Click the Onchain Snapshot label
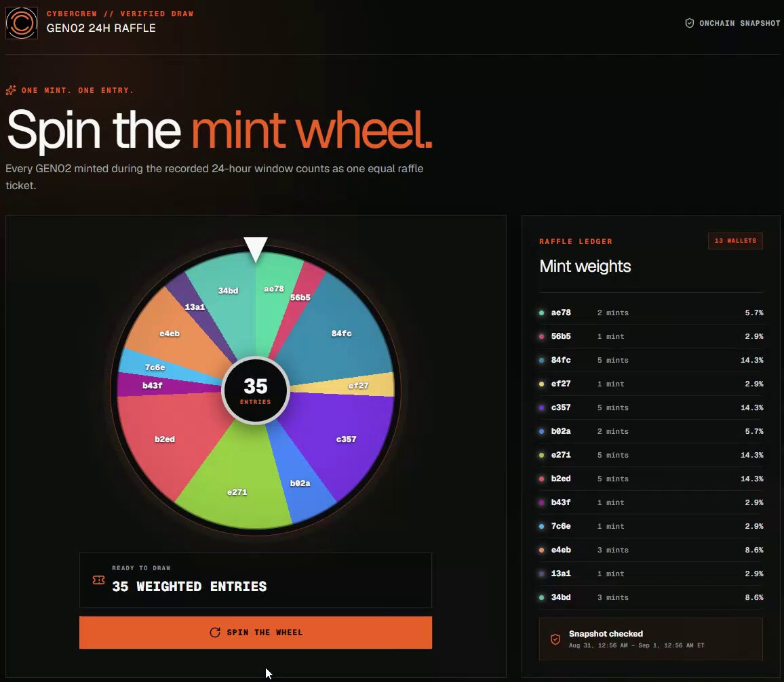 (739, 24)
